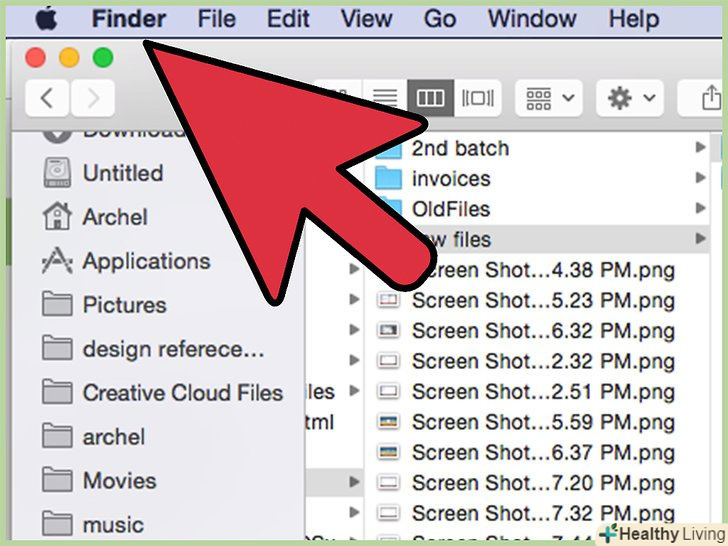This screenshot has width=728, height=546.
Task: Switch to Cover Flow view
Action: 478,98
